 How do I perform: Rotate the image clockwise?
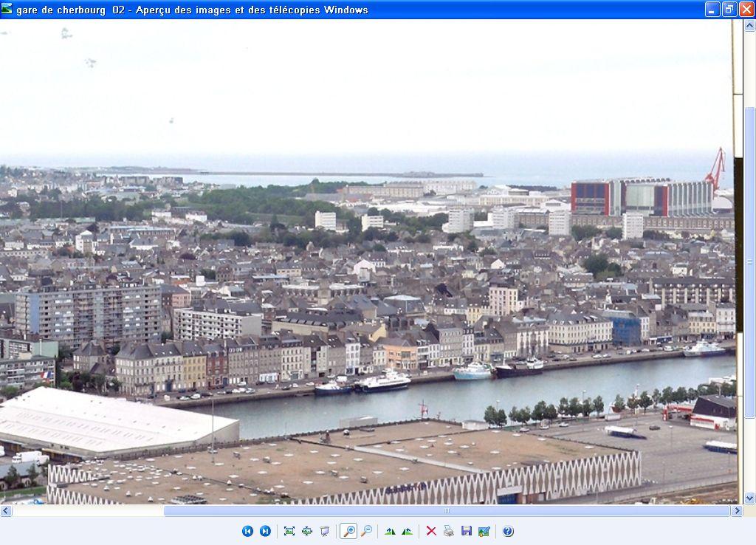[390, 531]
